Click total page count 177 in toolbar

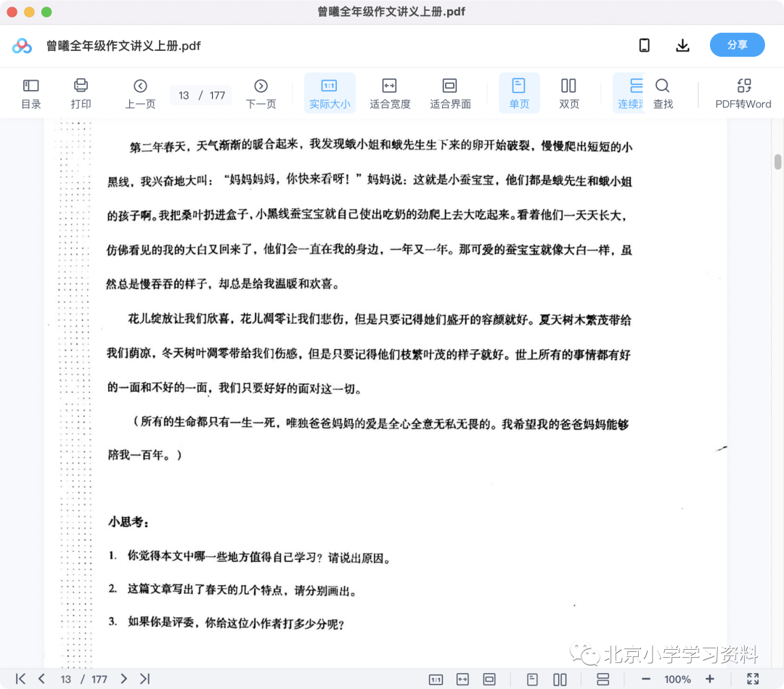[217, 96]
